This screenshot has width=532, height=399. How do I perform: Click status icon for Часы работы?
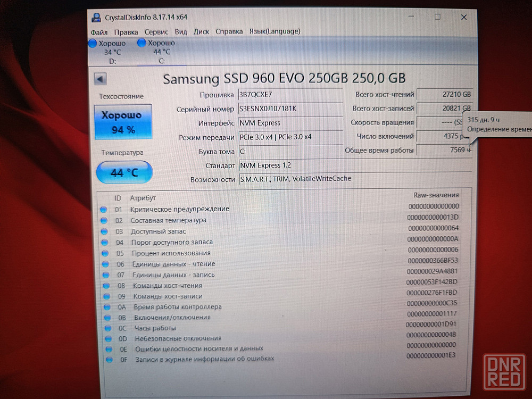tap(108, 328)
